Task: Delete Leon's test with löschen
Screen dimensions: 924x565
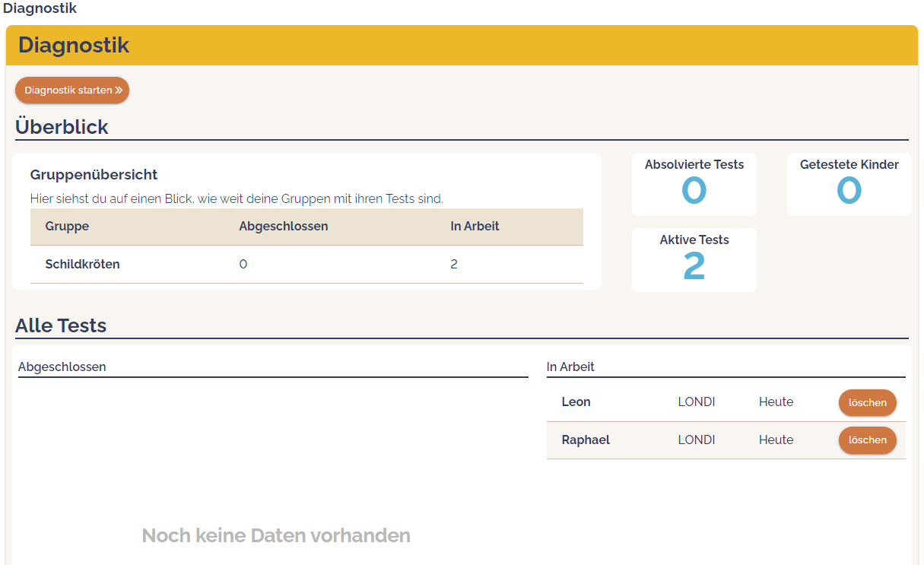Action: [x=867, y=402]
